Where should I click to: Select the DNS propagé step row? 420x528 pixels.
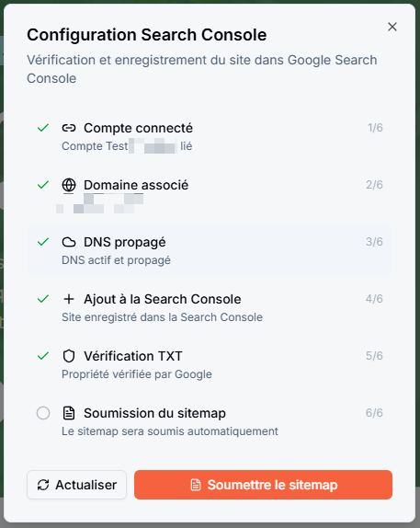pos(210,250)
